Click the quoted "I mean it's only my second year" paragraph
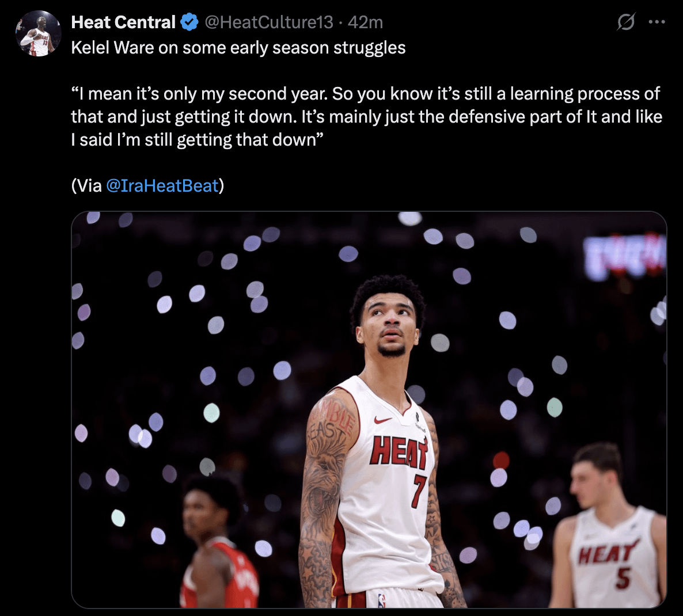 coord(366,116)
